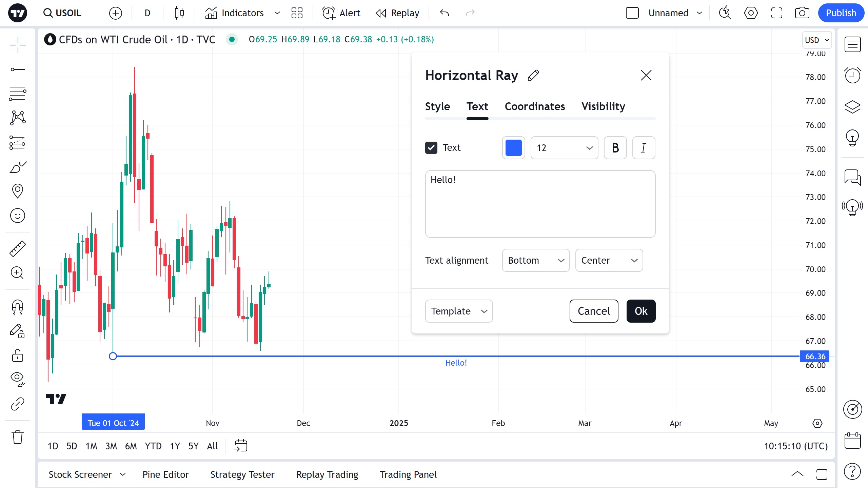This screenshot has width=868, height=488.
Task: Switch to the Coordinates tab
Action: [x=535, y=106]
